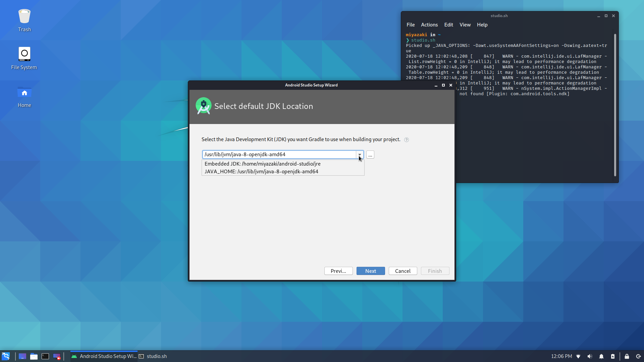The width and height of the screenshot is (644, 362).
Task: Collapse the JDK location dropdown arrow
Action: (360, 155)
